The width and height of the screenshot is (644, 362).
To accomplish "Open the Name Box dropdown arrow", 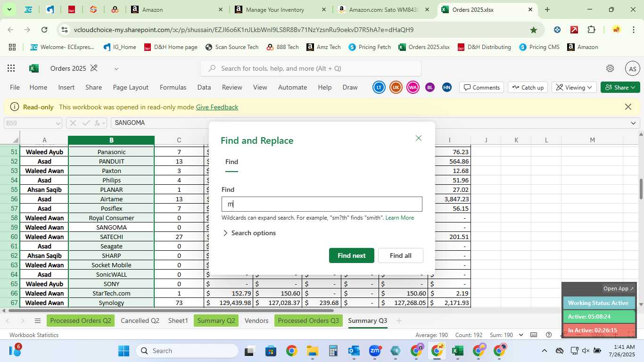I will click(x=58, y=123).
